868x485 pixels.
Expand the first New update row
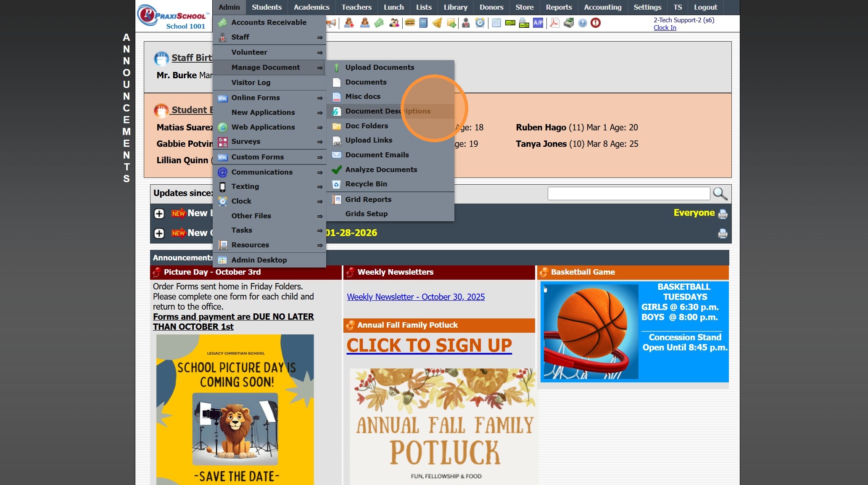[159, 214]
